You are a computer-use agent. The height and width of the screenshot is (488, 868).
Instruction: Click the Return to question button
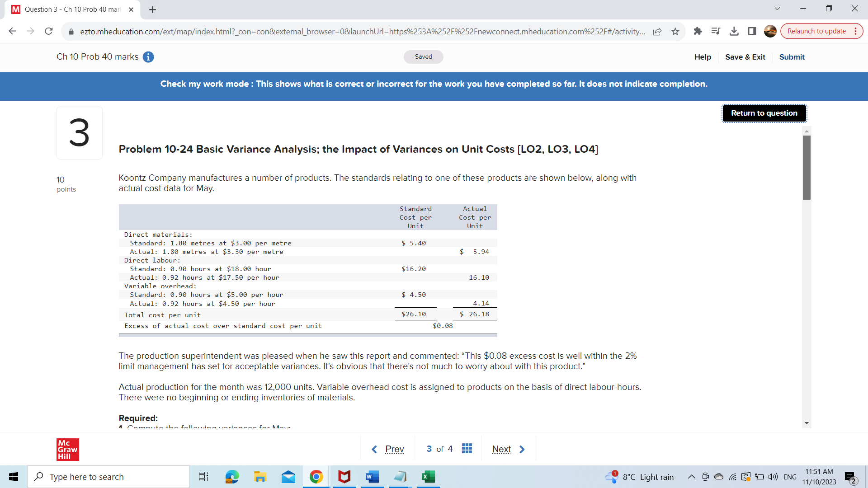(x=764, y=113)
